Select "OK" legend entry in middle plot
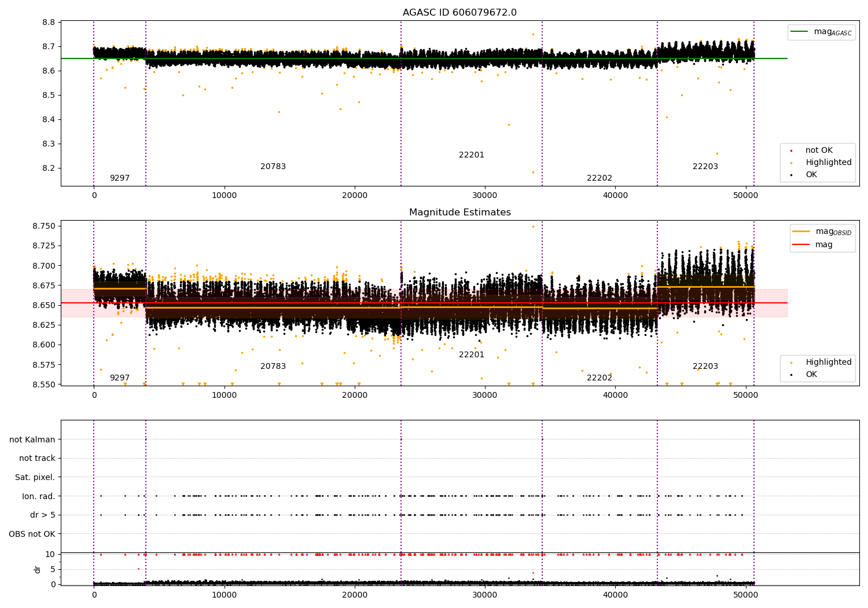 pos(811,375)
